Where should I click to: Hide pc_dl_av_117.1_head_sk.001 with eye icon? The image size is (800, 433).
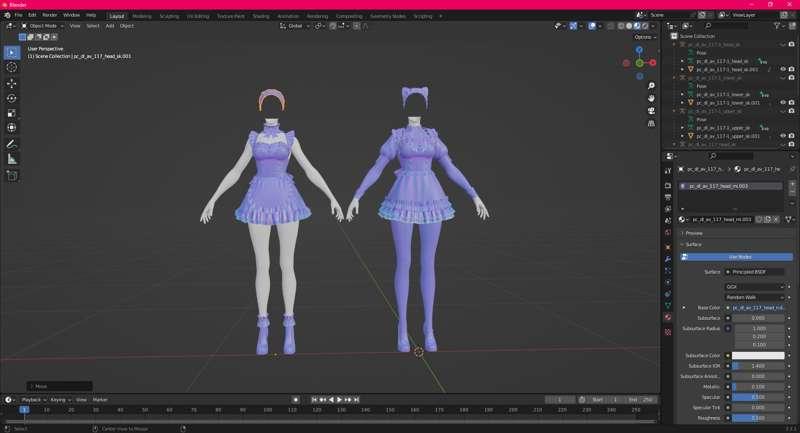[783, 69]
